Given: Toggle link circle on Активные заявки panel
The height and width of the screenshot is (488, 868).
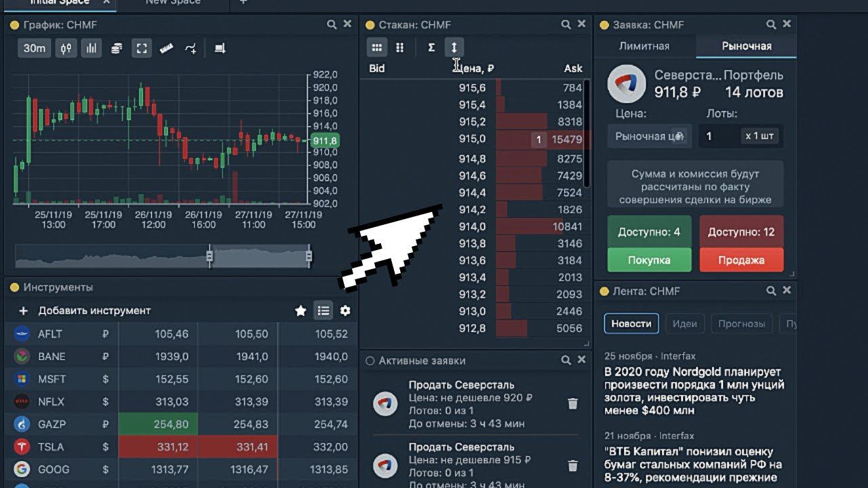Looking at the screenshot, I should 370,361.
